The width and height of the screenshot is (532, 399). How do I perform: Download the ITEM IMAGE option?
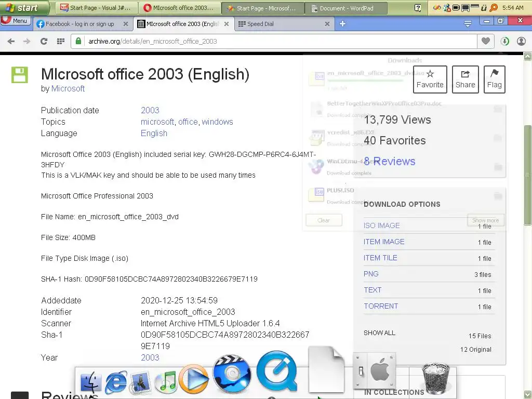click(384, 242)
